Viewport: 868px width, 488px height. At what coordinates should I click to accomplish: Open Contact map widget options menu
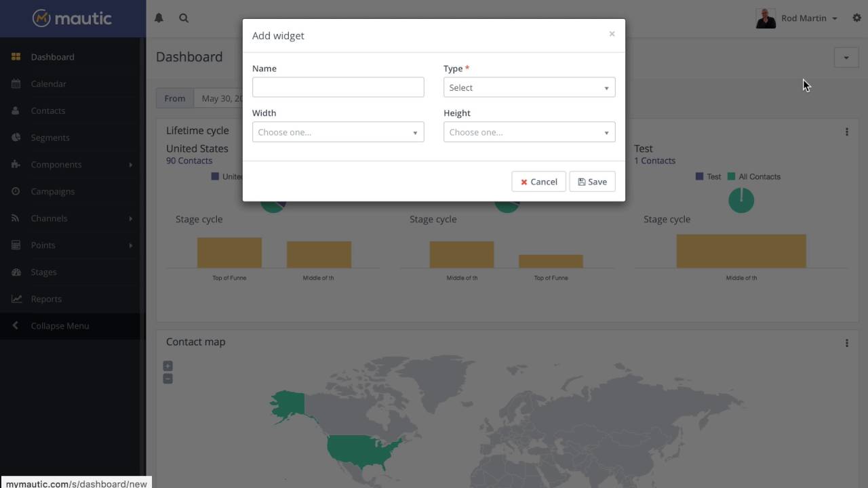[846, 344]
